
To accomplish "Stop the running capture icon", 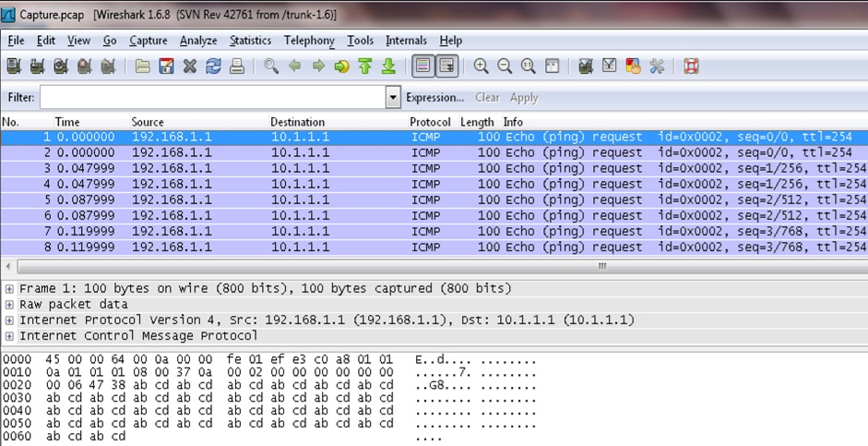I will [x=84, y=66].
